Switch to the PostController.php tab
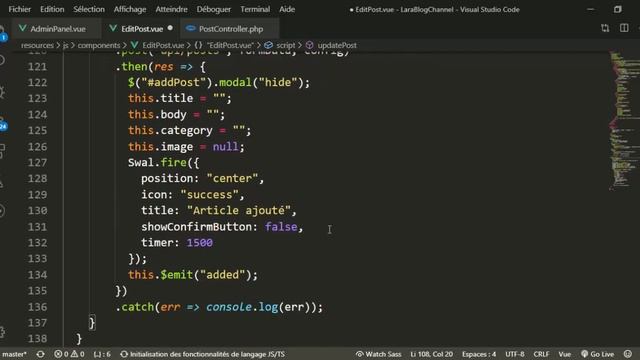Viewport: 640px width, 360px height. tap(230, 29)
